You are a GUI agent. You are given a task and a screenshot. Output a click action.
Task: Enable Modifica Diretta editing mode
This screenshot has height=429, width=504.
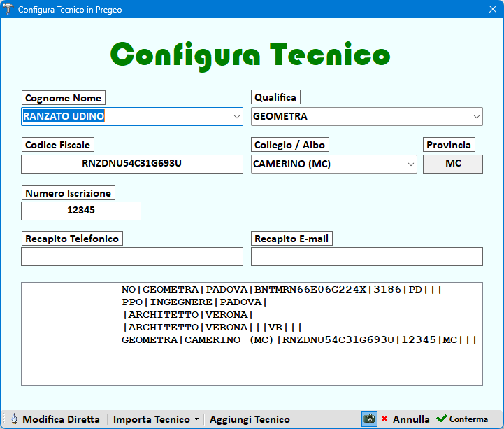point(55,419)
